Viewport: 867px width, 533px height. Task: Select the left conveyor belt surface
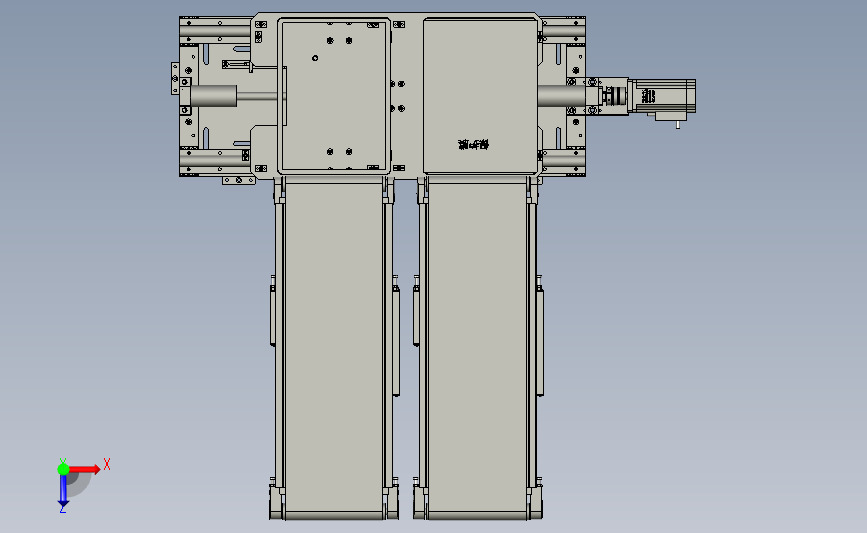333,346
